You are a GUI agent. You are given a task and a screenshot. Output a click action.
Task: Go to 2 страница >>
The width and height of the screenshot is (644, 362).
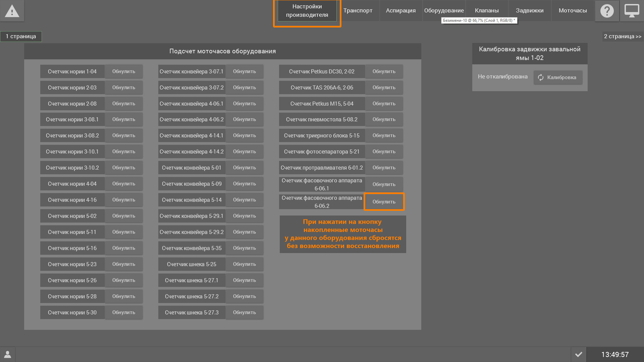pyautogui.click(x=623, y=36)
